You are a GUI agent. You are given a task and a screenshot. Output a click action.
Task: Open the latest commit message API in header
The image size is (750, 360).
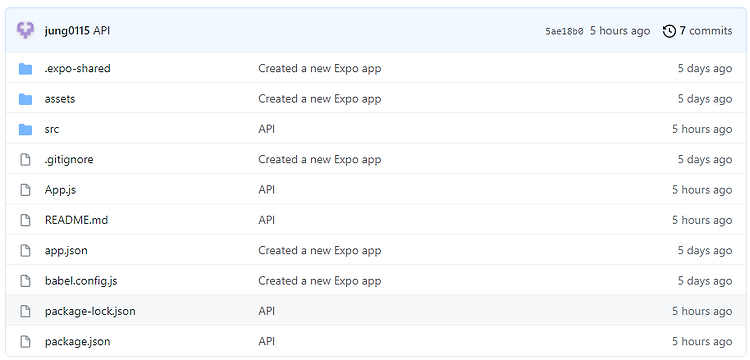click(101, 31)
